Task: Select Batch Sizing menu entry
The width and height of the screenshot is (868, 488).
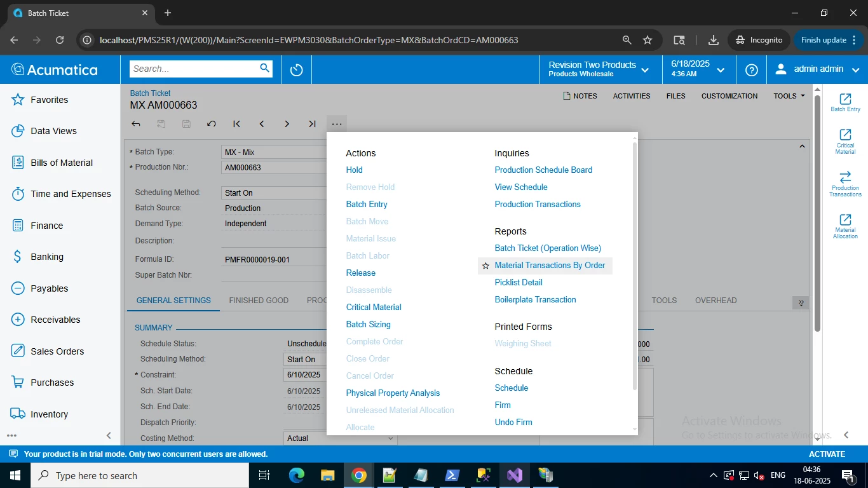Action: click(x=368, y=324)
